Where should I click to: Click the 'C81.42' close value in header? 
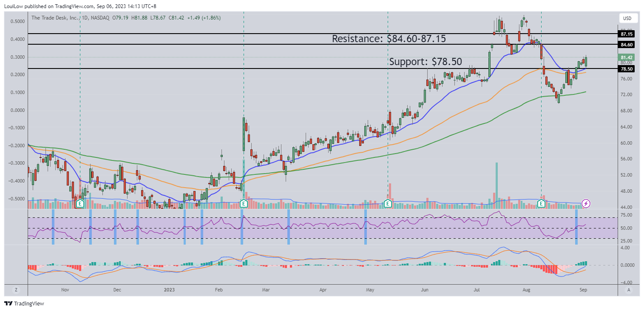[x=177, y=18]
